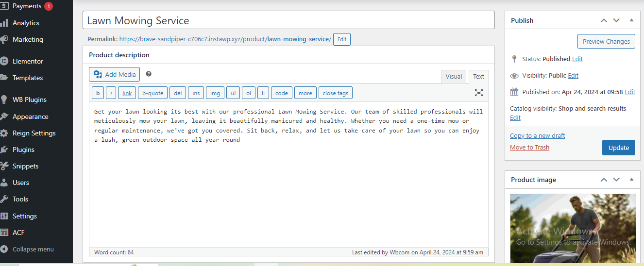644x266 pixels.
Task: Move Publish panel down
Action: tap(616, 20)
